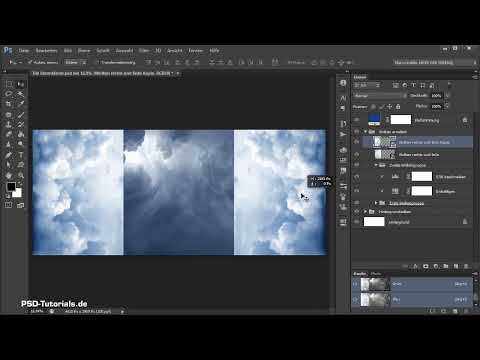Enable the Transformationssteuerungen checkbox
The height and width of the screenshot is (360, 480).
tap(97, 62)
